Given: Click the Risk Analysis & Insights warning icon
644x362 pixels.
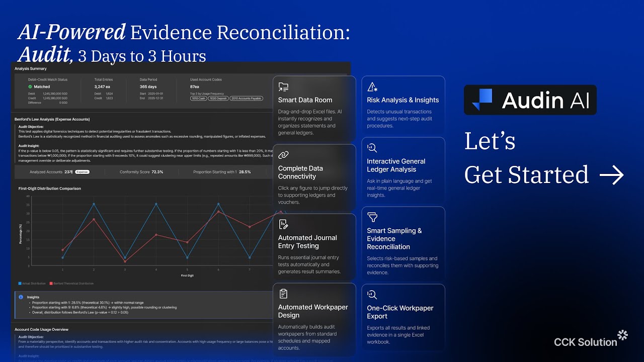Looking at the screenshot, I should click(x=372, y=86).
